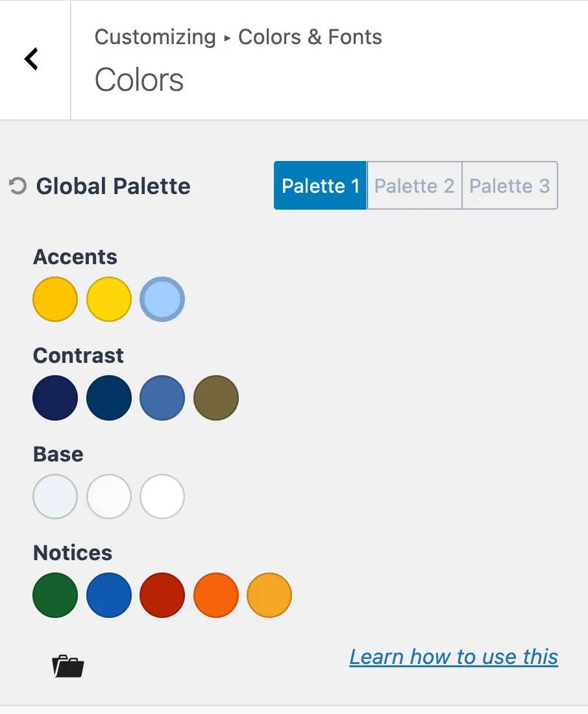Edit the red Notices swatch
The image size is (588, 714).
click(x=162, y=595)
